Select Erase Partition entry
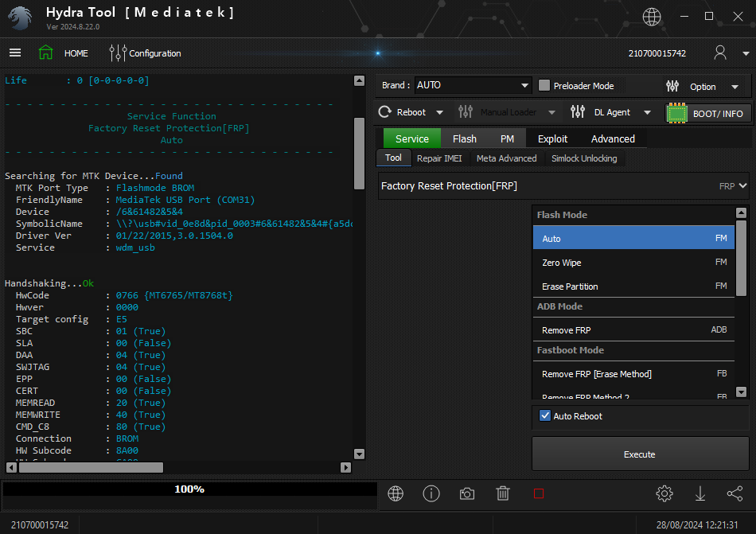The image size is (756, 534). 633,286
